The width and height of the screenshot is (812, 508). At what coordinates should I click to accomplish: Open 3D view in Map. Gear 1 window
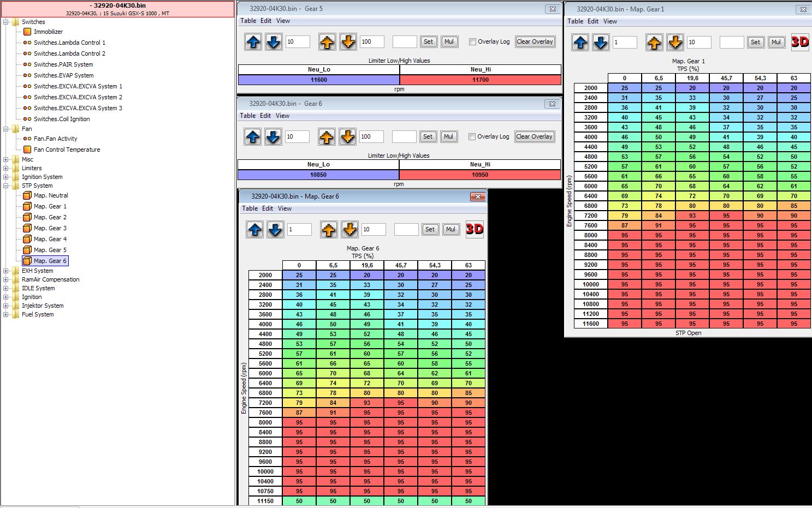tap(799, 42)
